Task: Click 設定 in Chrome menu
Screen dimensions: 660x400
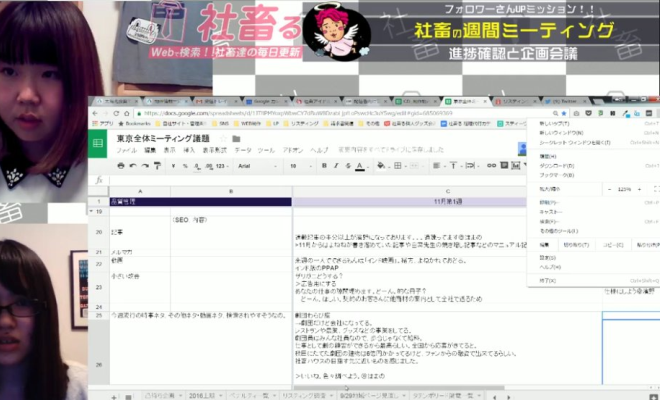Action: [546, 257]
